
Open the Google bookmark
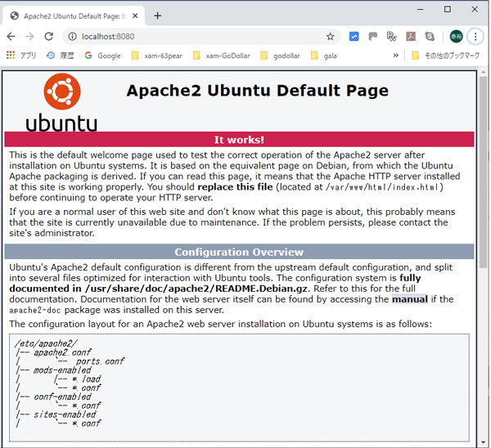coord(103,56)
